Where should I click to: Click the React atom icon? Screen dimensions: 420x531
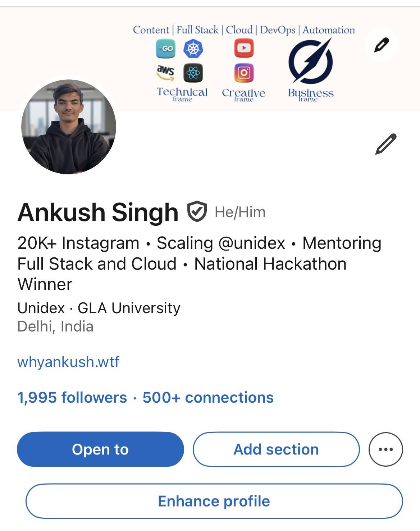(x=193, y=73)
